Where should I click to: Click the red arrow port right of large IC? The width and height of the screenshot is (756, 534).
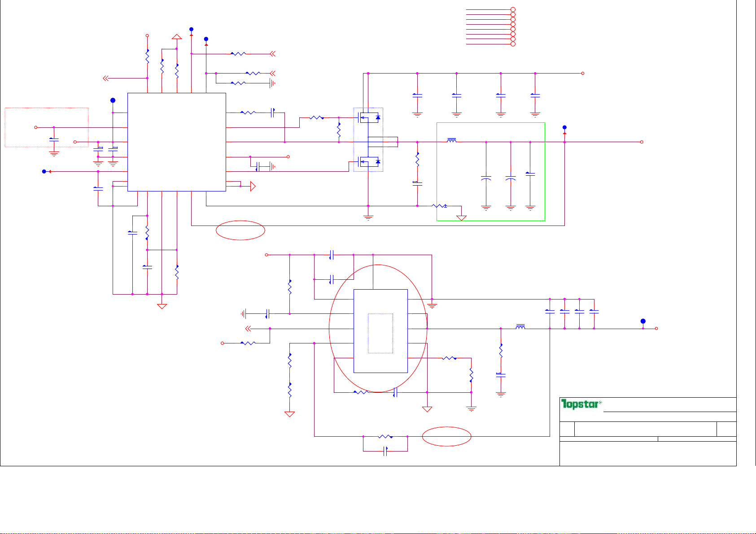(253, 186)
